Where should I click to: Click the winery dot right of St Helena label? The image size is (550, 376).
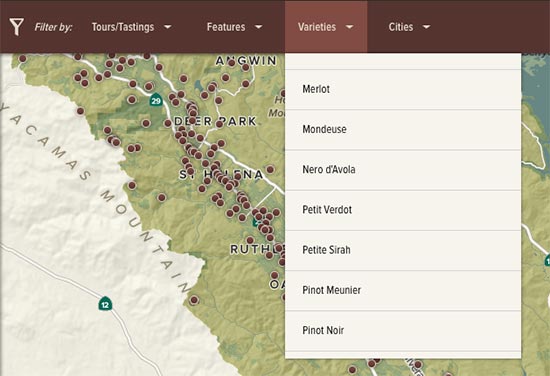click(270, 170)
